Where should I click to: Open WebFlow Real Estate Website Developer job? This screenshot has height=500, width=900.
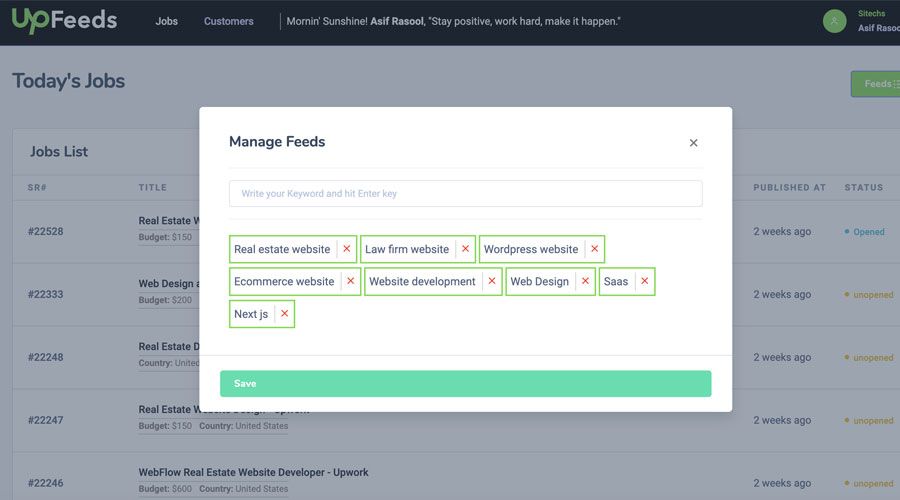253,472
